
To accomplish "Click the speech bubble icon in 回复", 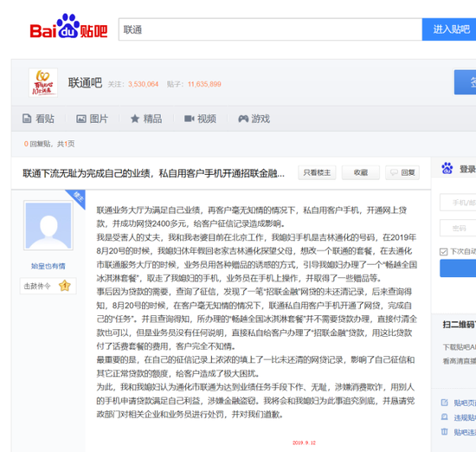I will (x=394, y=173).
